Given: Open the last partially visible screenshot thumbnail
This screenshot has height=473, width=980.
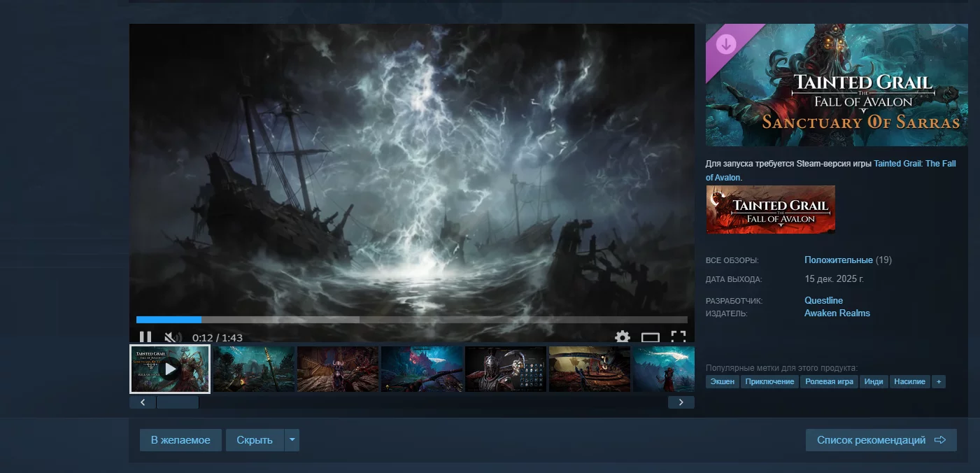Looking at the screenshot, I should tap(664, 369).
